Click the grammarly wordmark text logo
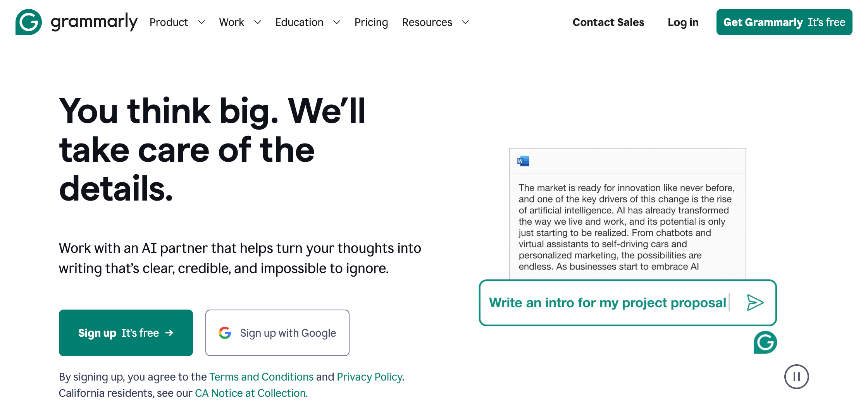 tap(94, 22)
